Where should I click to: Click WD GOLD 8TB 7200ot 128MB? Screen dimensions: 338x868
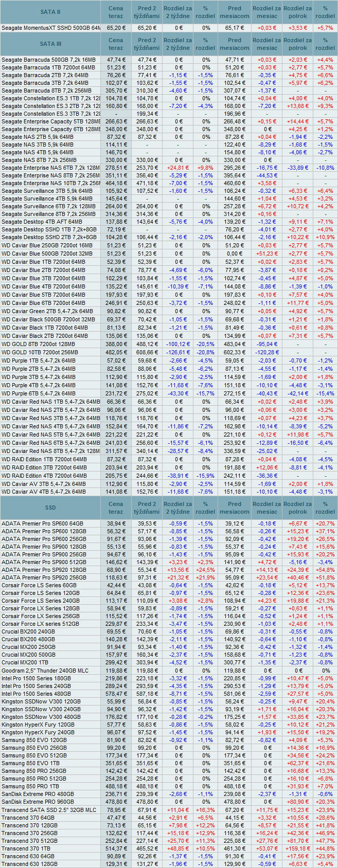click(40, 344)
